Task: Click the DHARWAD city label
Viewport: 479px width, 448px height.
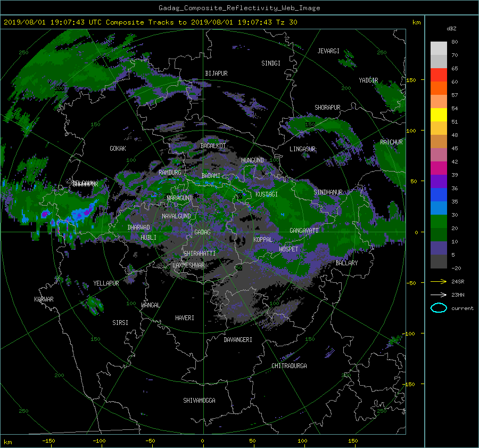Action: [139, 227]
